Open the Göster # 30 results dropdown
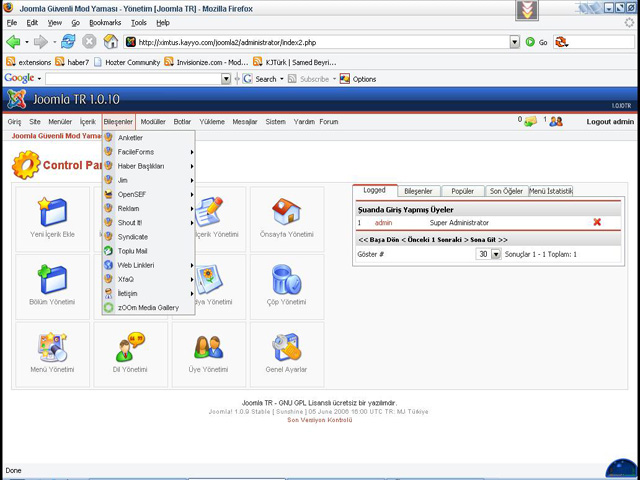The width and height of the screenshot is (640, 480). [488, 254]
